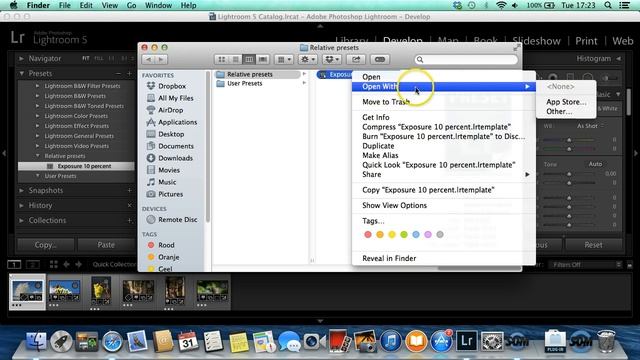The image size is (640, 360).
Task: Switch Finder to icon view
Action: tap(222, 60)
